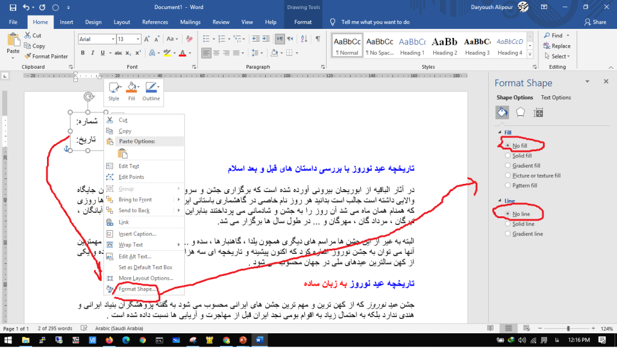This screenshot has height=364, width=617.
Task: Select the Solid fill radio option
Action: pos(508,155)
